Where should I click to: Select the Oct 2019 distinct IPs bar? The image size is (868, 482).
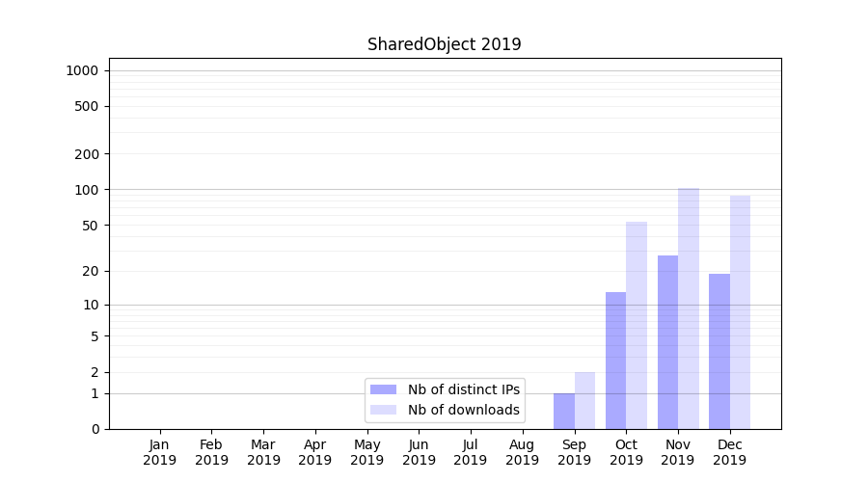tap(615, 361)
